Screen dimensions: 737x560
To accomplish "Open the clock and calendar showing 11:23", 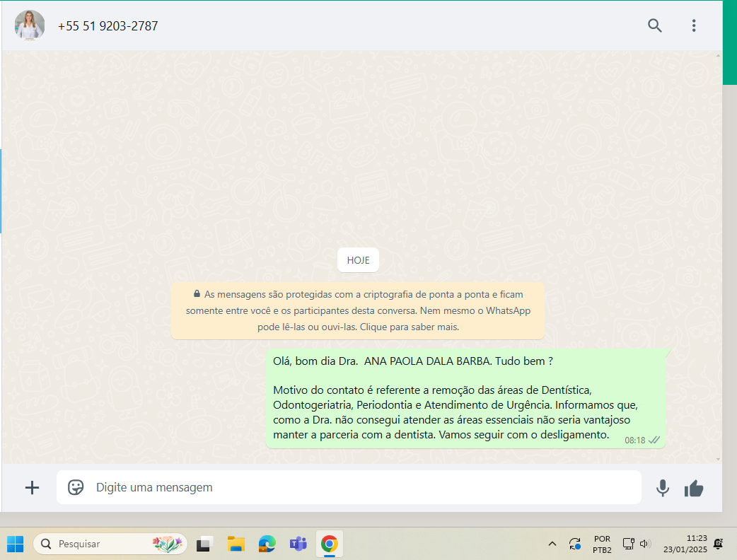I will 685,544.
